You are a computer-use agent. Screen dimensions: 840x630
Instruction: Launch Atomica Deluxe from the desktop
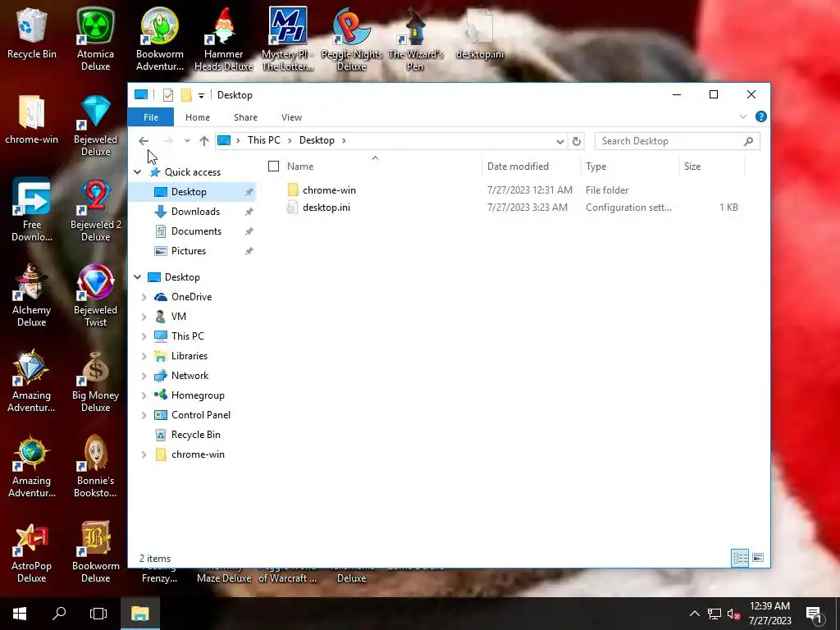click(x=95, y=39)
